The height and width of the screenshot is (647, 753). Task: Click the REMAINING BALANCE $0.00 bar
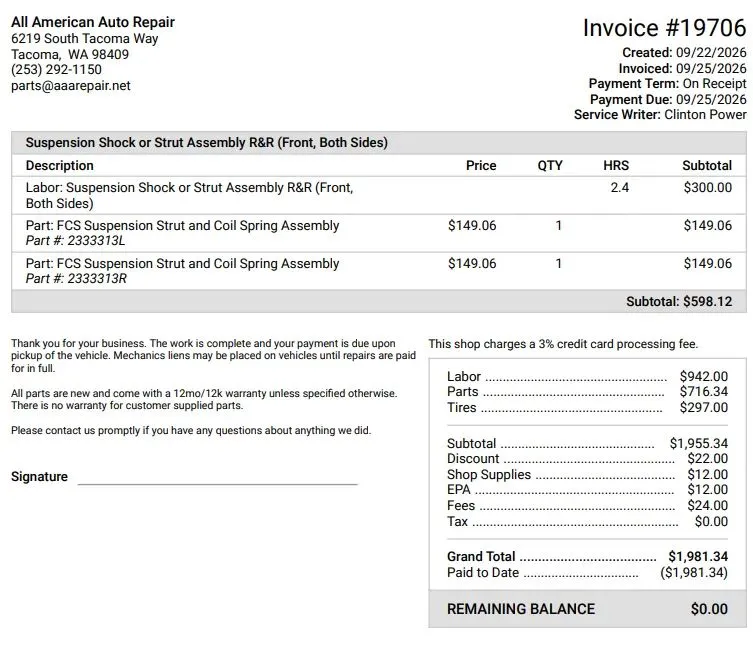click(x=587, y=609)
